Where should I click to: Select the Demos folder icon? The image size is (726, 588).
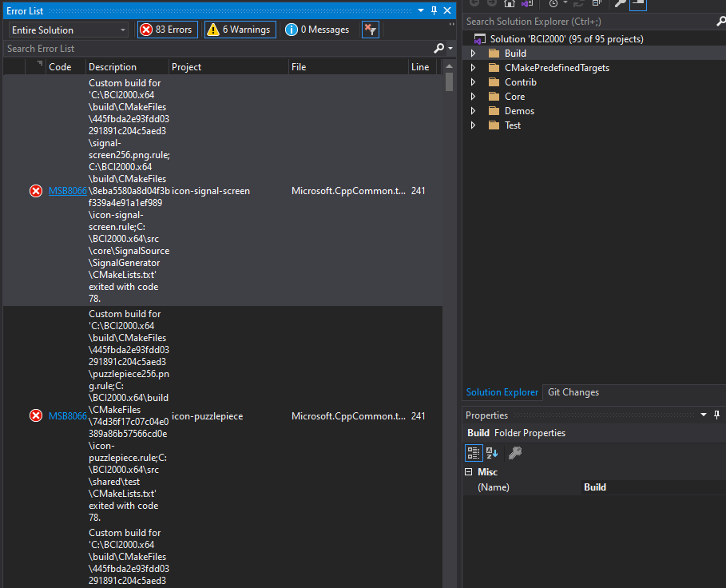(x=494, y=111)
